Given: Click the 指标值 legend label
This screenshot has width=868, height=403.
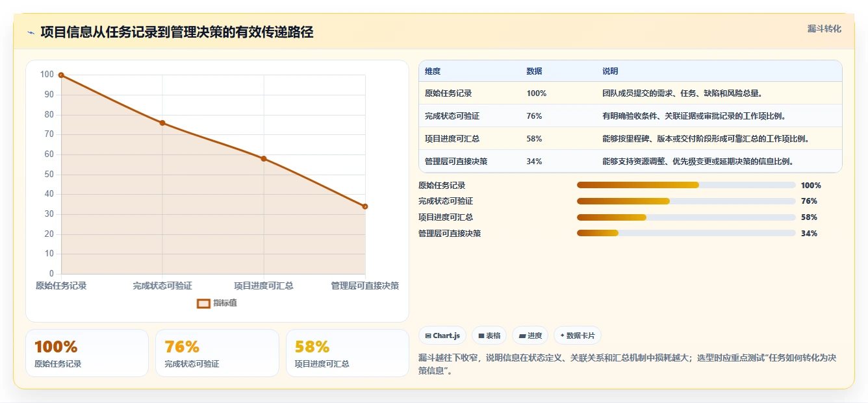Looking at the screenshot, I should [225, 303].
